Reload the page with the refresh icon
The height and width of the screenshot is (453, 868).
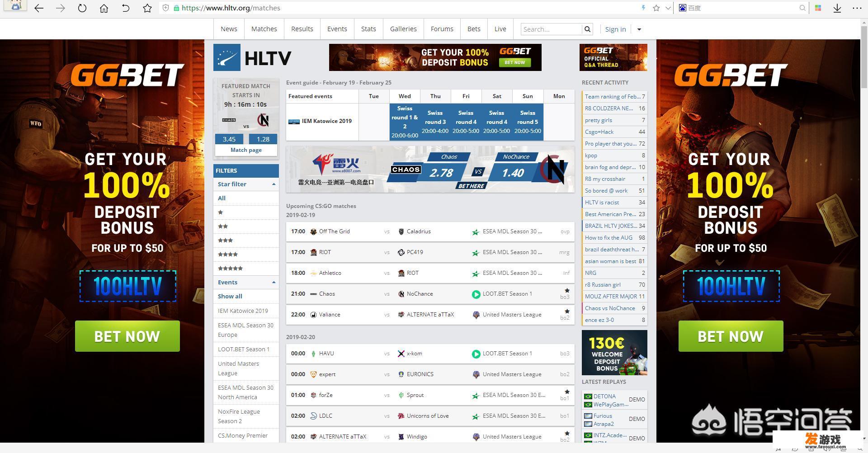pos(82,8)
